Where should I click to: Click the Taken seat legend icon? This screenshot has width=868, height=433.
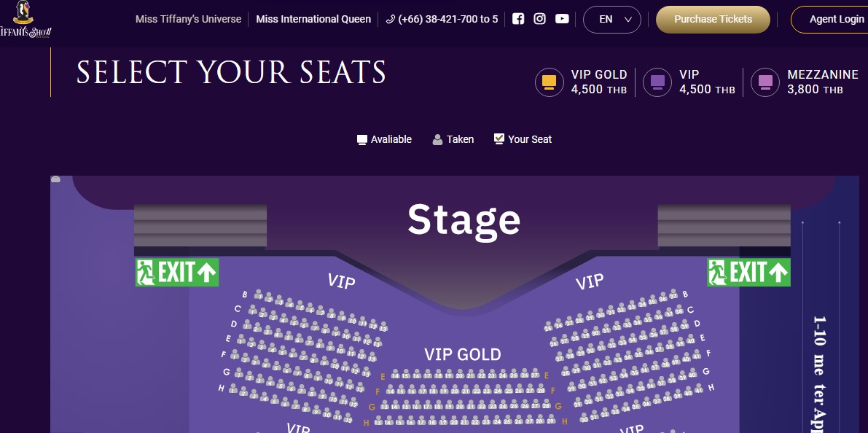coord(437,139)
